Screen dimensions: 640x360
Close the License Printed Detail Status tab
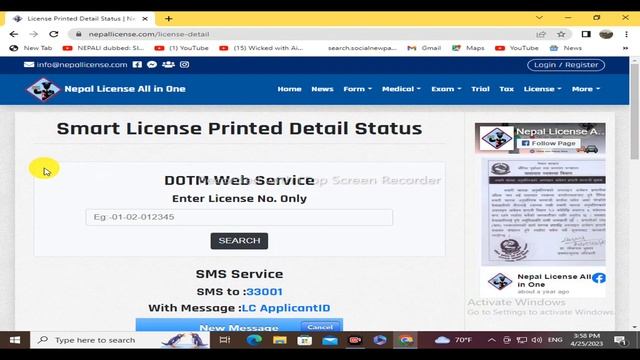(x=145, y=19)
